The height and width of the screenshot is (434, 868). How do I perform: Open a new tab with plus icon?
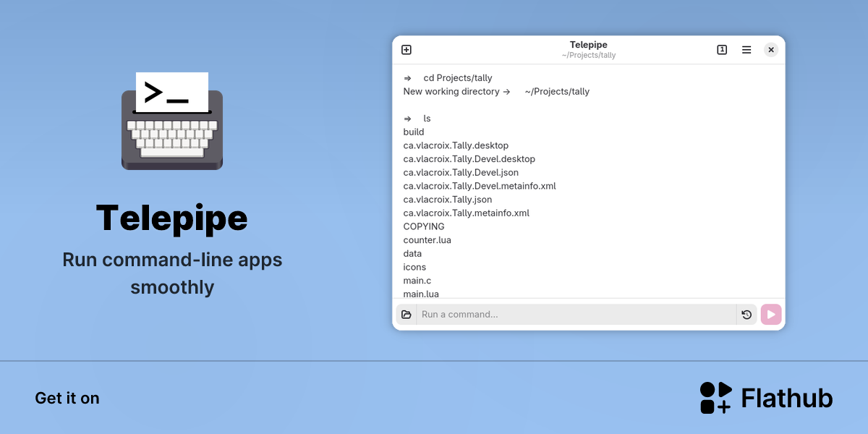pos(407,50)
